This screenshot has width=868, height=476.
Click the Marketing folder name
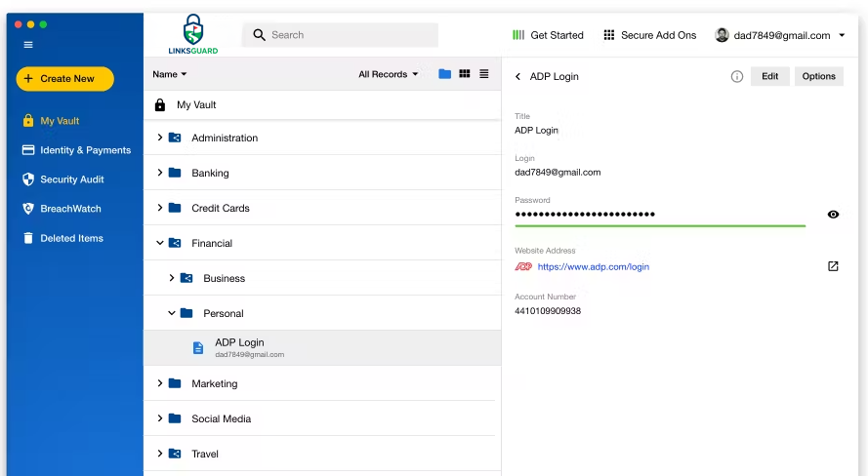tap(214, 383)
